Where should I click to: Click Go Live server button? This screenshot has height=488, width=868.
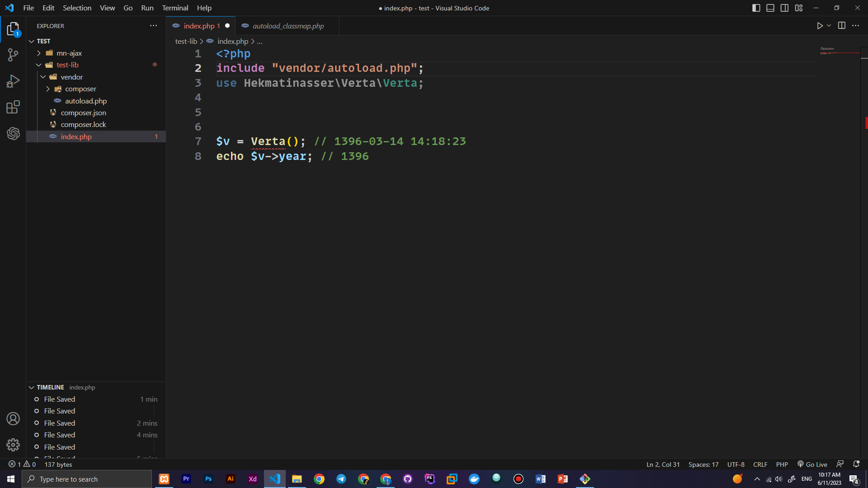point(812,465)
